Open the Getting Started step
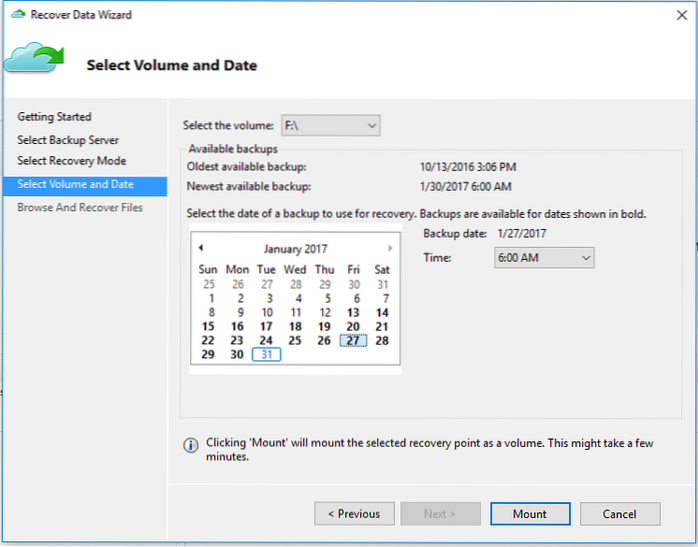Image resolution: width=698 pixels, height=547 pixels. [54, 117]
